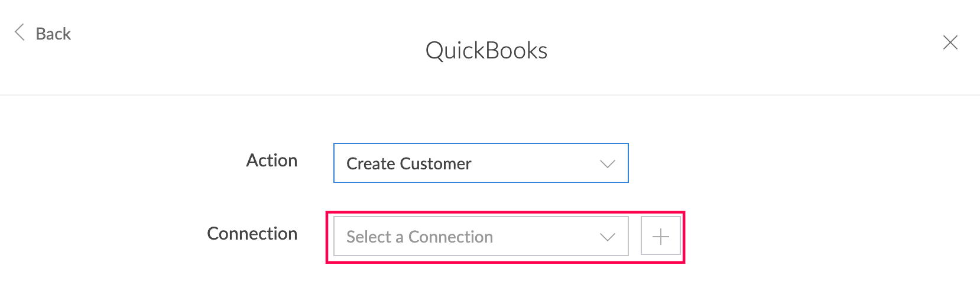Click the left chevron beside Back
Screen dimensions: 980x301
20,32
